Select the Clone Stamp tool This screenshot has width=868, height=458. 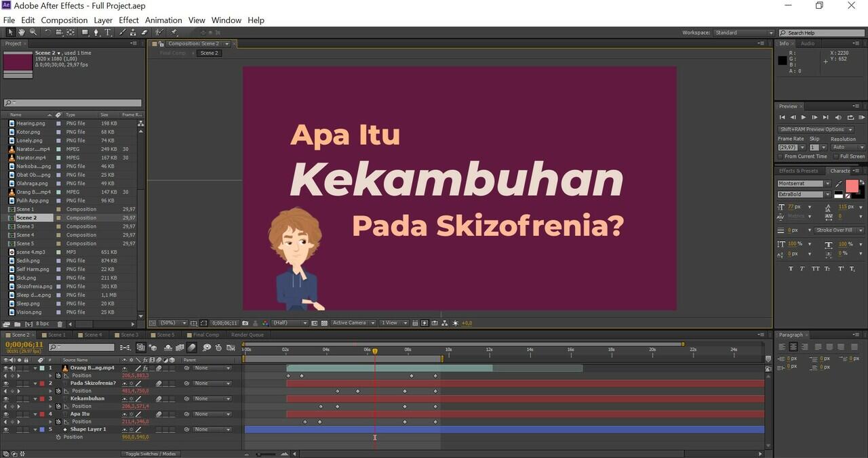[x=133, y=32]
